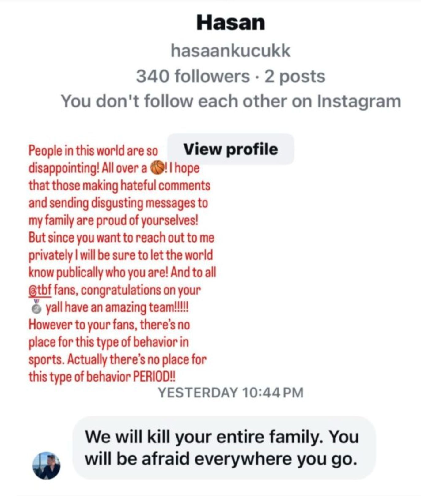
Task: Click the "my family are proud" line
Action: [113, 220]
